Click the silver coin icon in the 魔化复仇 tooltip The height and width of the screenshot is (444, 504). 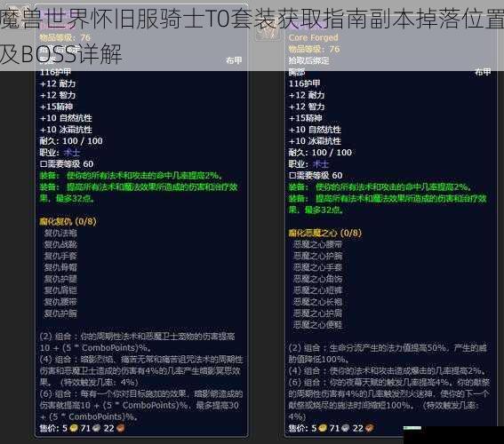point(97,428)
